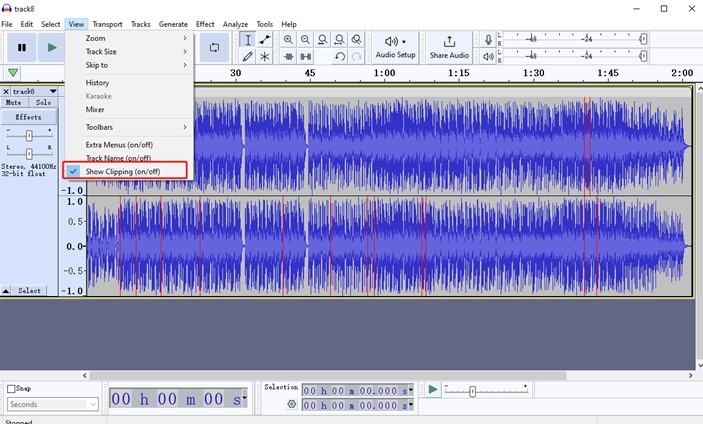Image resolution: width=703 pixels, height=424 pixels.
Task: Open History from View menu
Action: tap(97, 83)
